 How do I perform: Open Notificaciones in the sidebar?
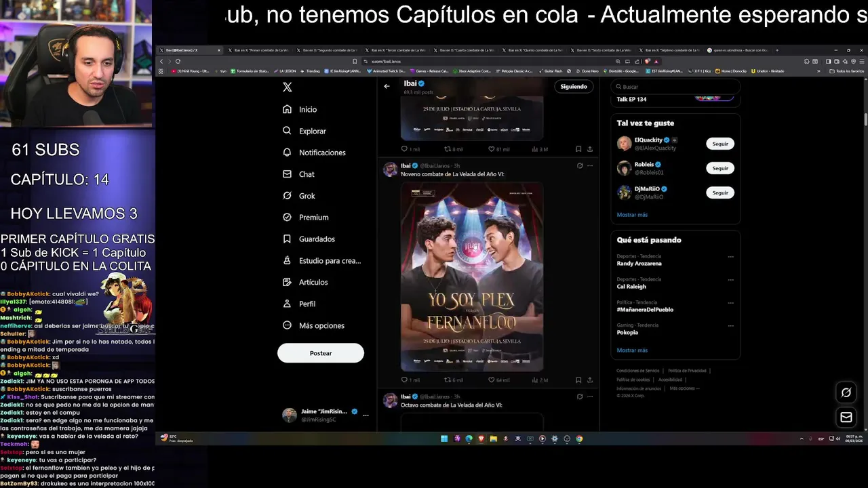(314, 152)
